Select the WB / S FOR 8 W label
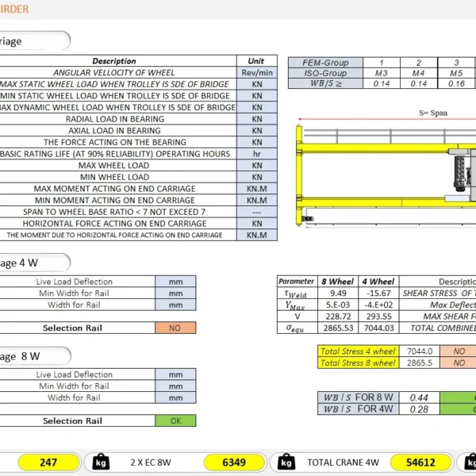This screenshot has height=476, width=476. tap(359, 397)
